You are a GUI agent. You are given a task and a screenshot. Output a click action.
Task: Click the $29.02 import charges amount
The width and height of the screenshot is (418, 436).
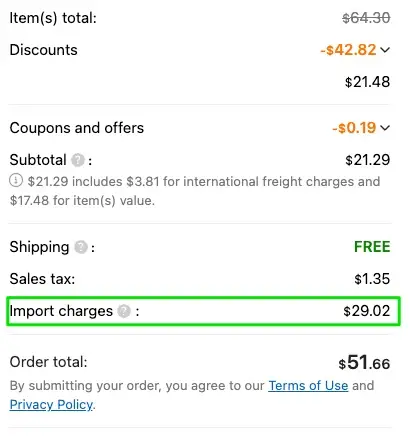[x=367, y=311]
